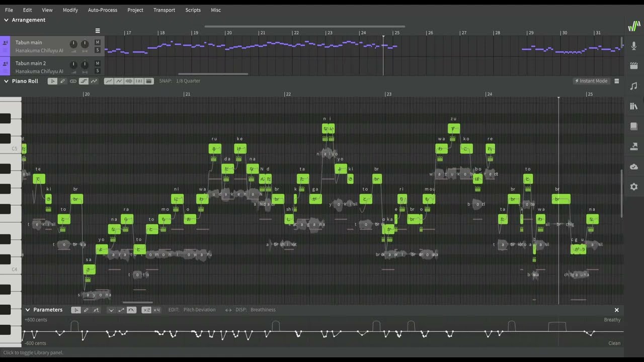Solo the Tabun main 2 track
Viewport: 644px width, 362px height.
(98, 71)
